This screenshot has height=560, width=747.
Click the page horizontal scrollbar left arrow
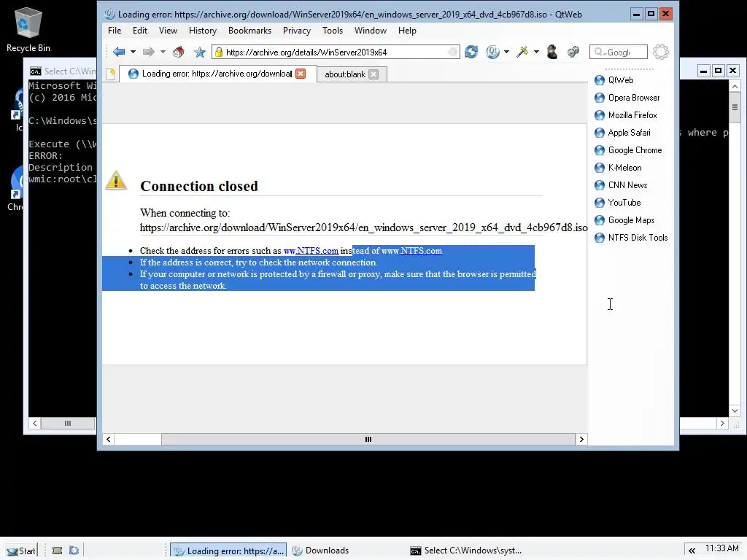(109, 439)
